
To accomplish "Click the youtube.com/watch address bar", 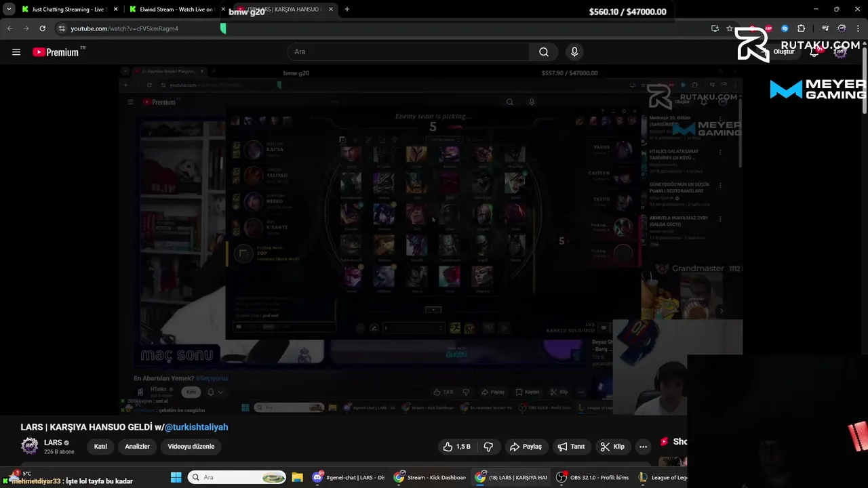I will [380, 28].
